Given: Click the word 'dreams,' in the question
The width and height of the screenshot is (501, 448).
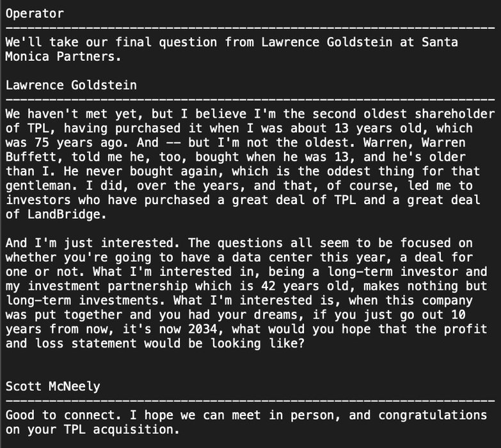Looking at the screenshot, I should 279,315.
